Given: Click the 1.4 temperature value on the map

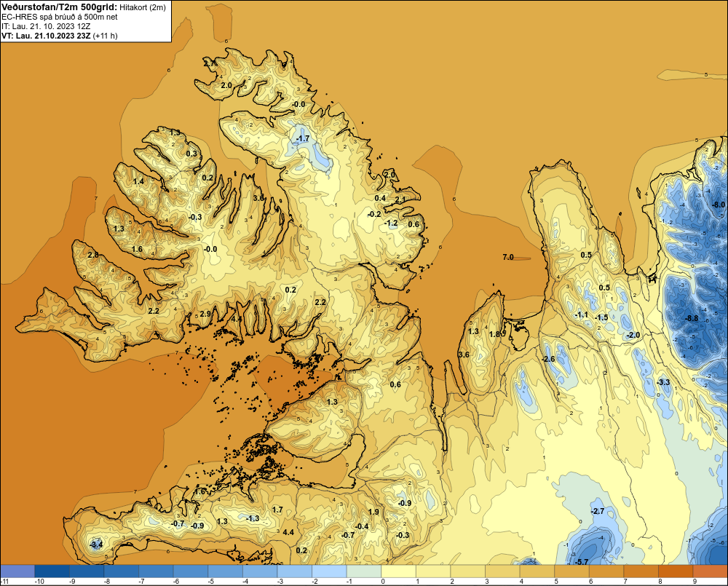Looking at the screenshot, I should click(x=138, y=181).
